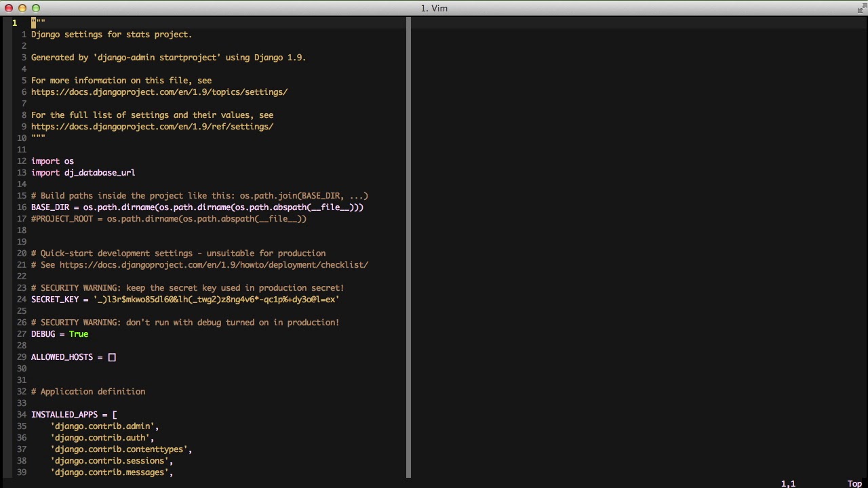Click 'import dj_database_url' line

tap(83, 173)
